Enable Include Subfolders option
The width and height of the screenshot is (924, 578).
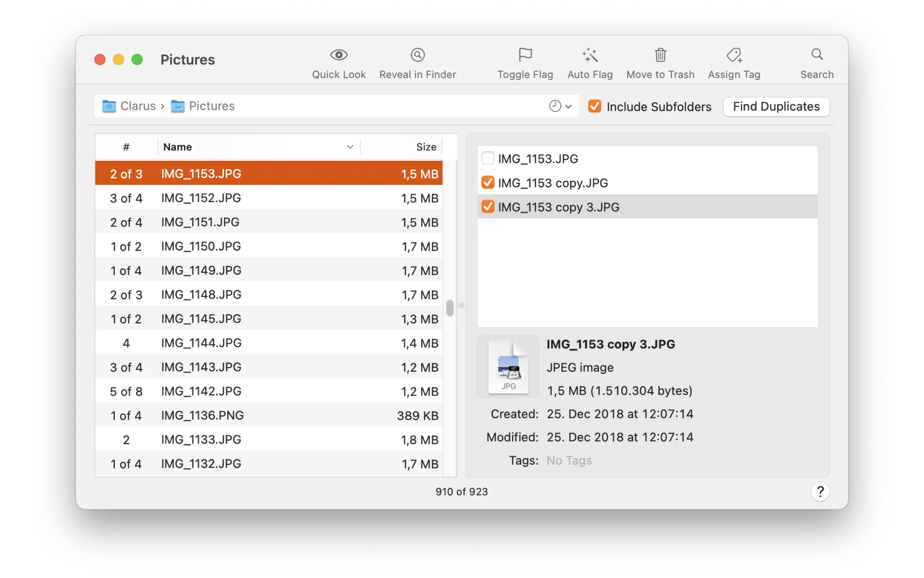[594, 106]
